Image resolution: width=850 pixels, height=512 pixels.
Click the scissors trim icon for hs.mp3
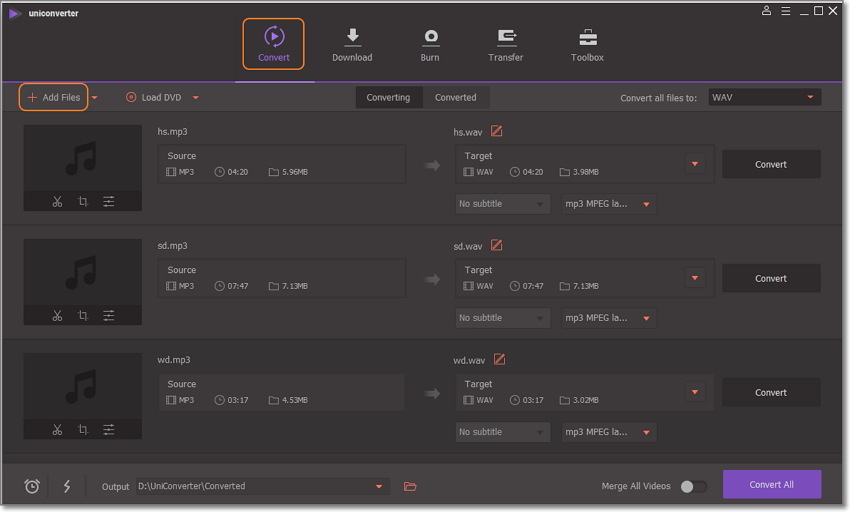[x=57, y=202]
